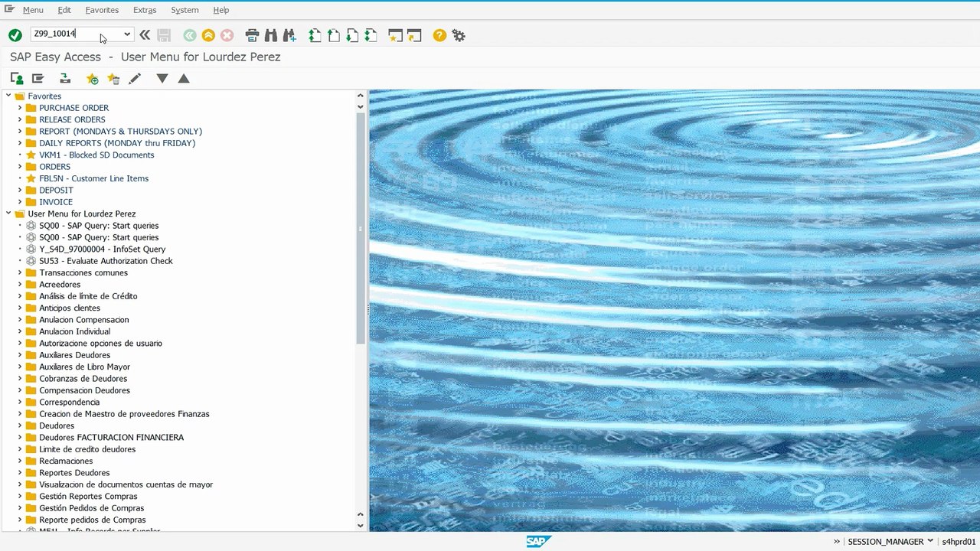This screenshot has width=980, height=551.
Task: Click the tree scrollbar up arrow
Action: pyautogui.click(x=361, y=96)
